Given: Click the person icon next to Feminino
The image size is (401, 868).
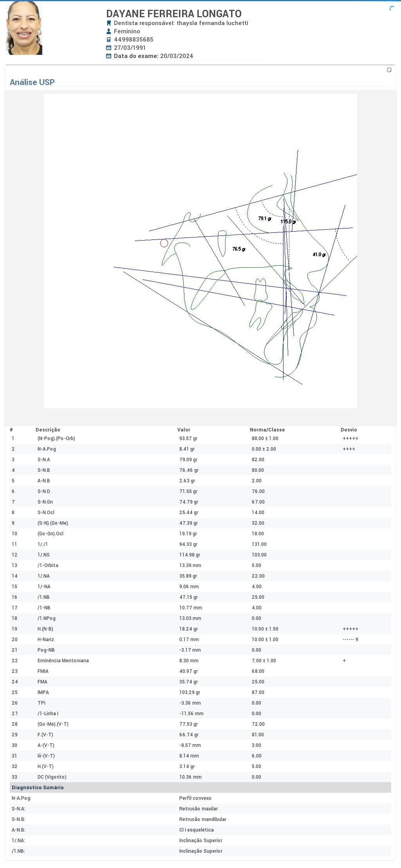Looking at the screenshot, I should click(x=109, y=31).
